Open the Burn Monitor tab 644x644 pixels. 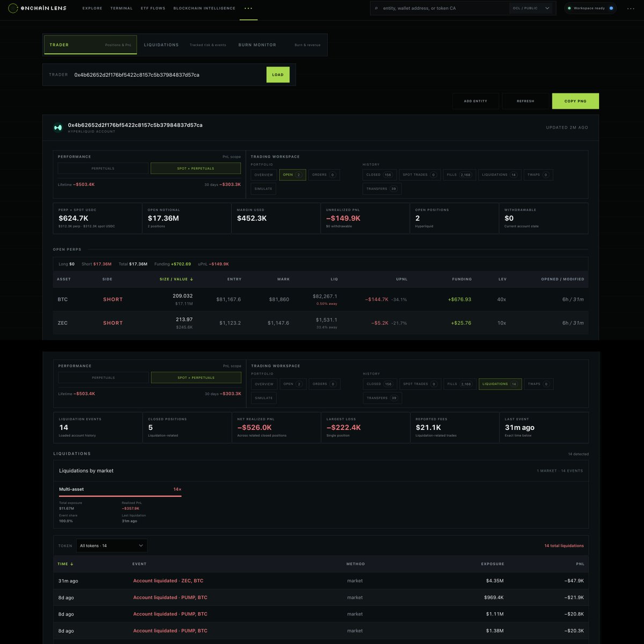click(279, 45)
